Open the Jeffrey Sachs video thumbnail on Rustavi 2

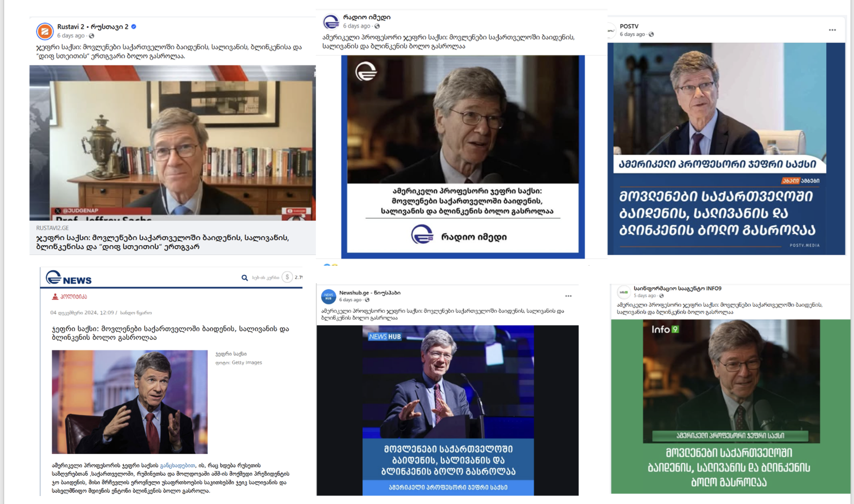point(172,143)
